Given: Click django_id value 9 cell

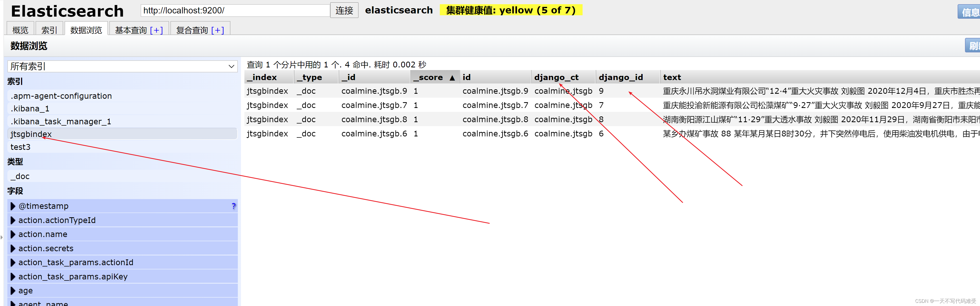Looking at the screenshot, I should [628, 91].
